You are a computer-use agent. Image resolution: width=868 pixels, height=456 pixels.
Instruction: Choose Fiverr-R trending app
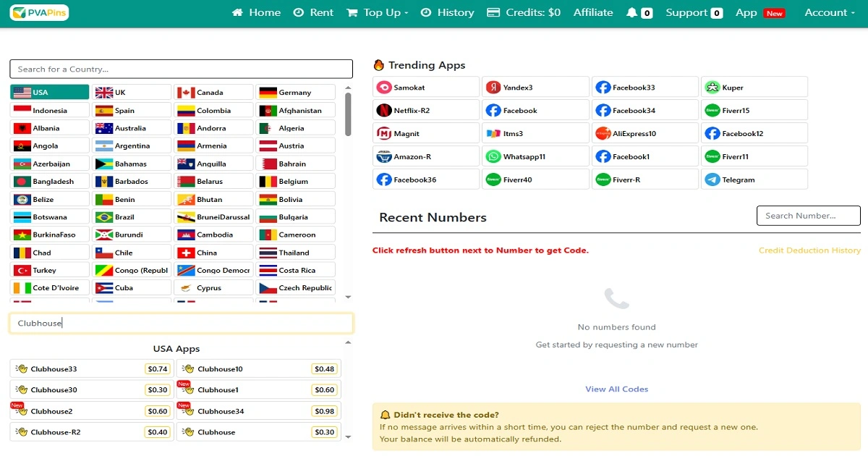[644, 180]
